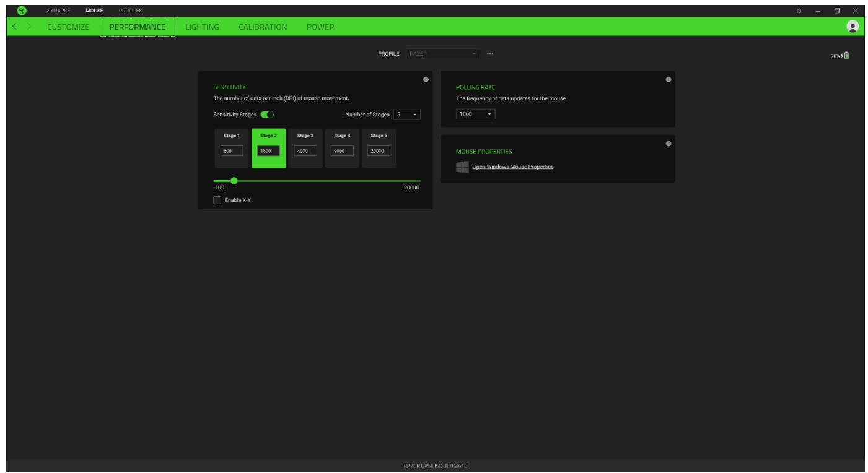Click the Stage 5 DPI field 20000
Screen dimensions: 868x473
(379, 150)
